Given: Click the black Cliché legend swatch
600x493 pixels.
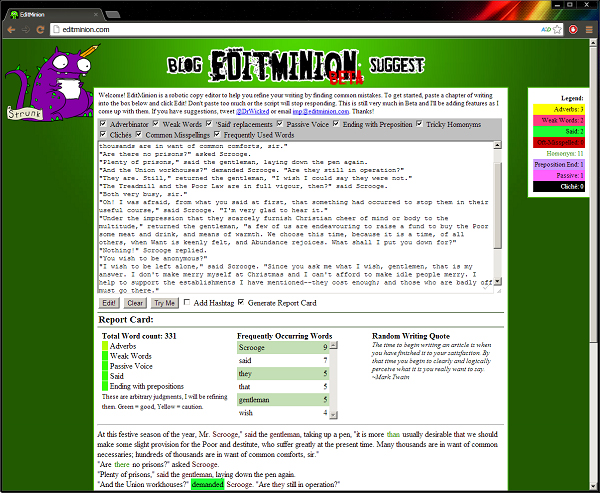Looking at the screenshot, I should [x=559, y=187].
